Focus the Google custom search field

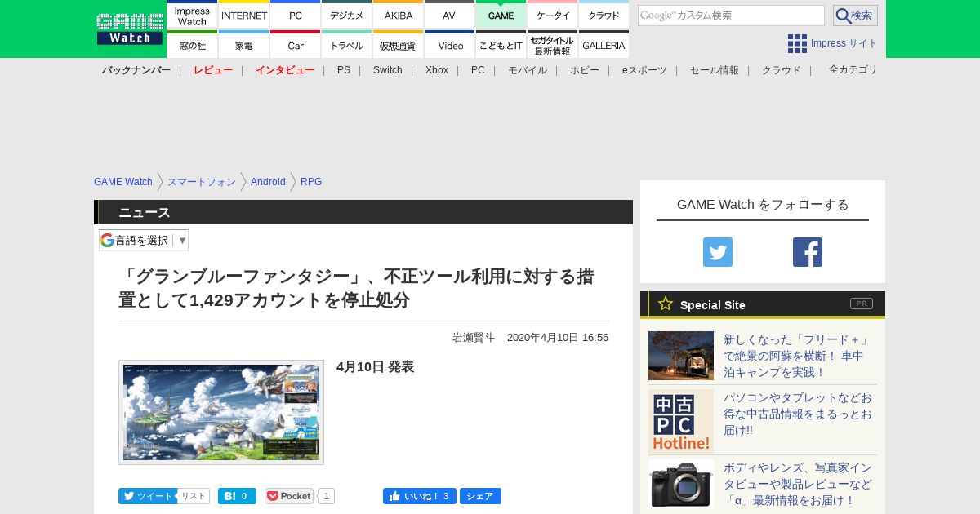coord(731,16)
